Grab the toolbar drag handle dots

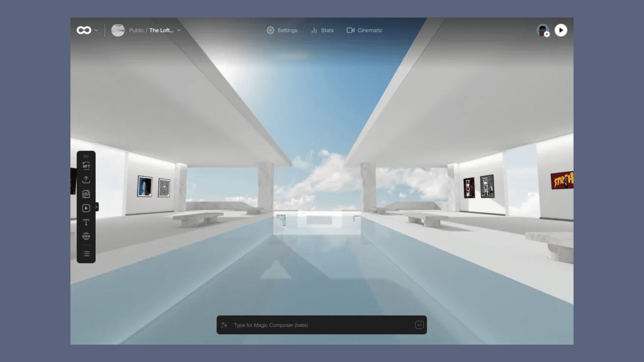(86, 156)
